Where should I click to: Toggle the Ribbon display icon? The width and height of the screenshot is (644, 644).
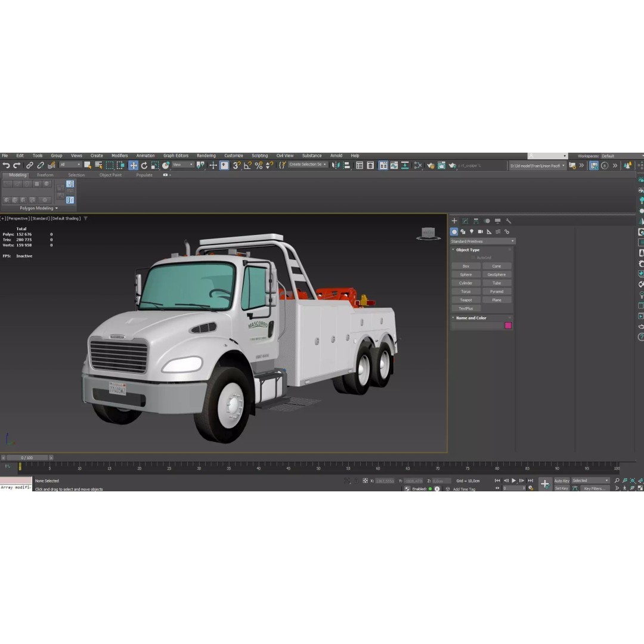click(383, 166)
